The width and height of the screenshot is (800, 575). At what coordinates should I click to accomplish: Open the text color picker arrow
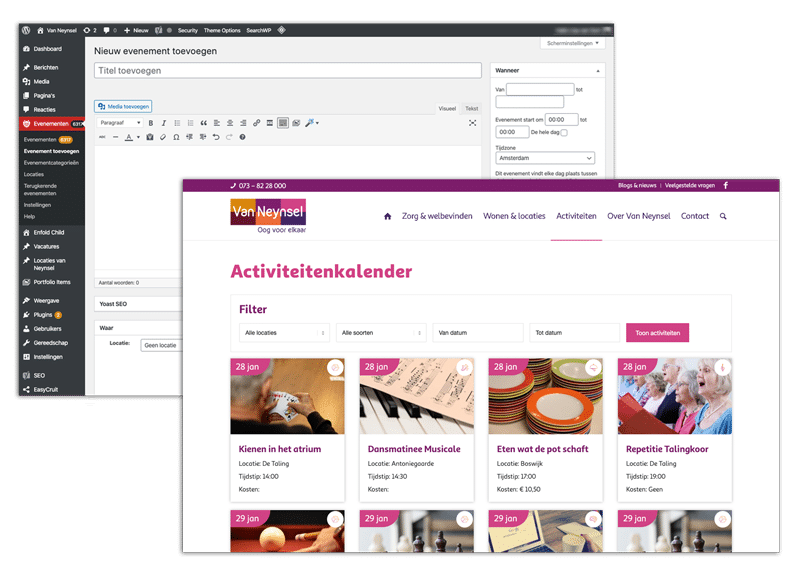point(138,137)
